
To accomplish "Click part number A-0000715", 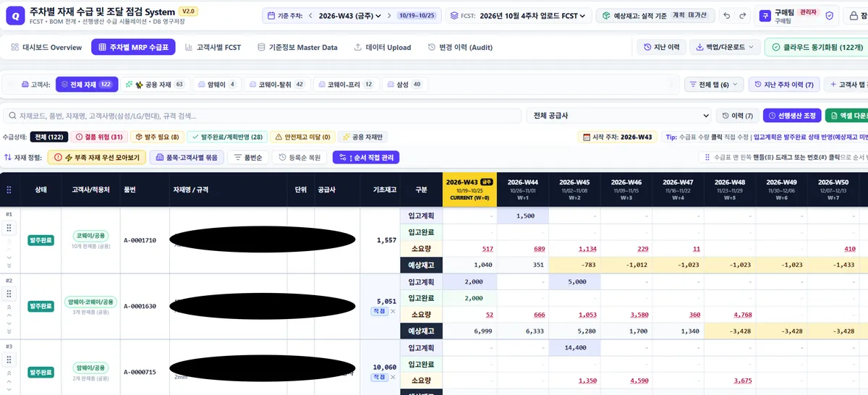I will [x=140, y=372].
